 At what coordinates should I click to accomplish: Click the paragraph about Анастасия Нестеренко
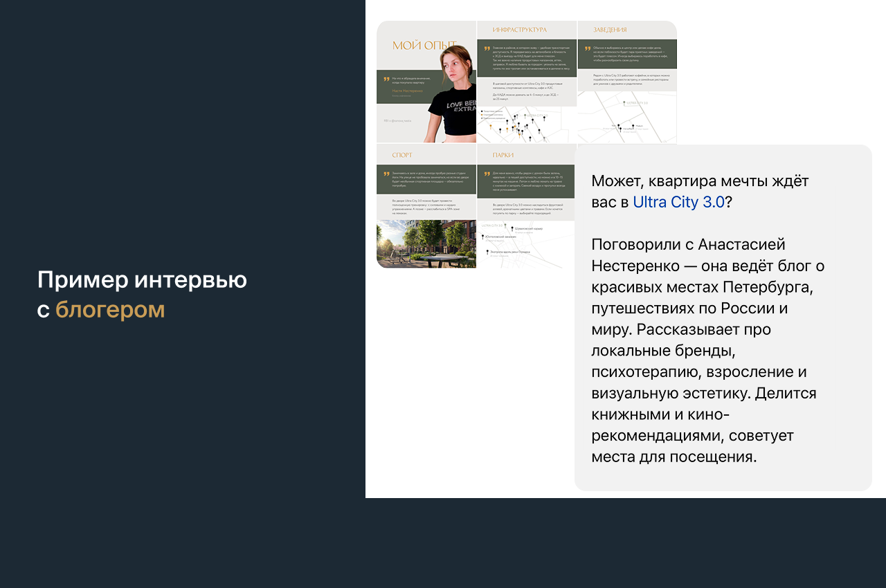click(707, 350)
